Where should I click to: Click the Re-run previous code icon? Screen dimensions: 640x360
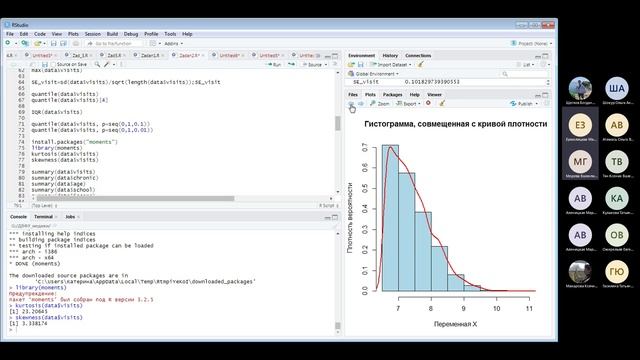291,64
